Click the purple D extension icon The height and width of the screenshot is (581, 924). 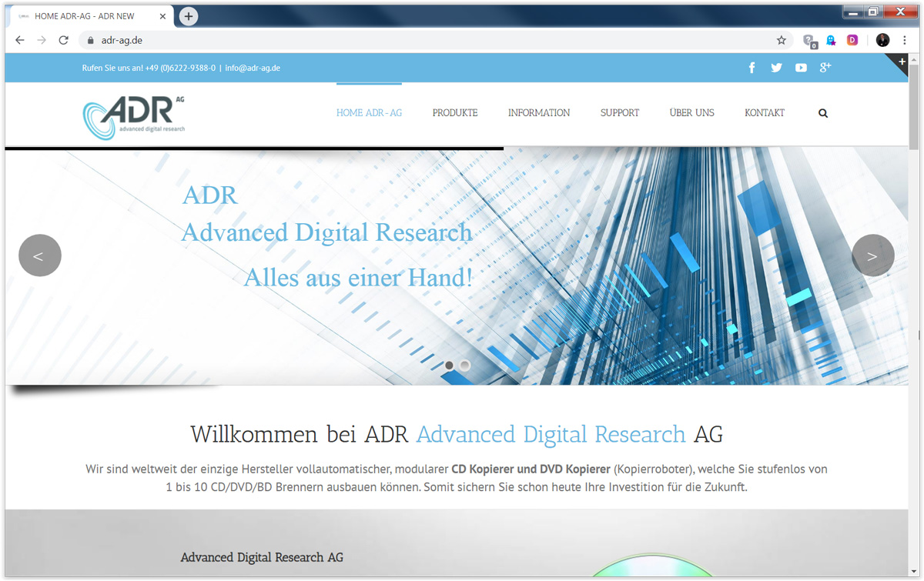point(852,39)
